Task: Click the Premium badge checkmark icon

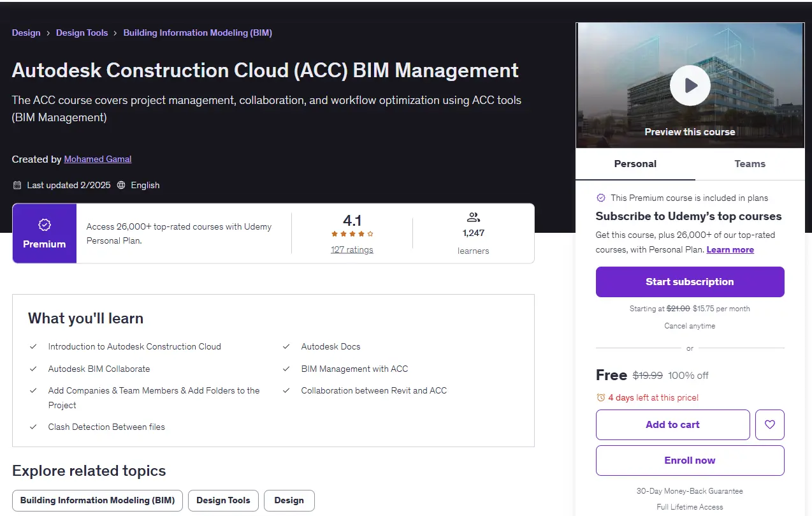Action: (x=45, y=225)
